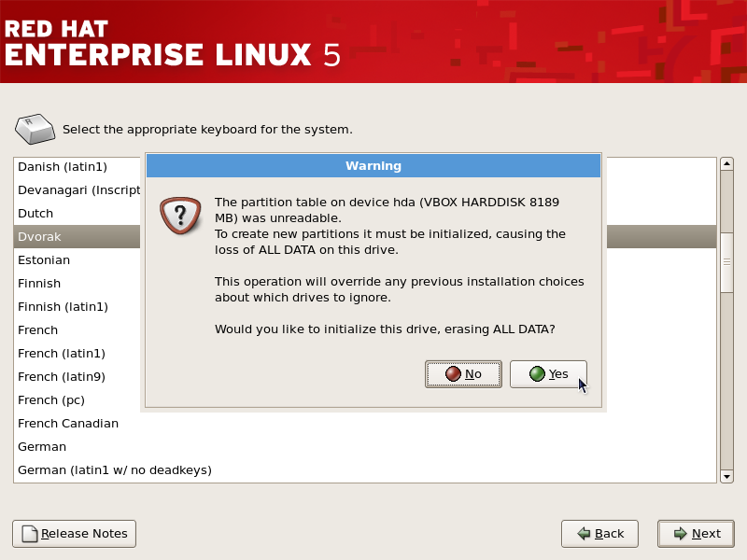This screenshot has height=560, width=747.
Task: Select Danish (latin1) keyboard layout
Action: [x=77, y=167]
